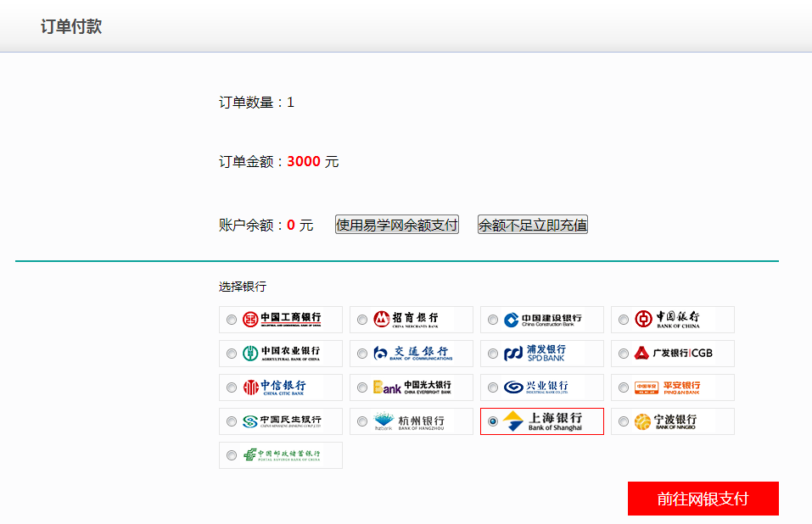The height and width of the screenshot is (524, 812).
Task: Choose the 中国光大银行 radio button
Action: tap(362, 388)
